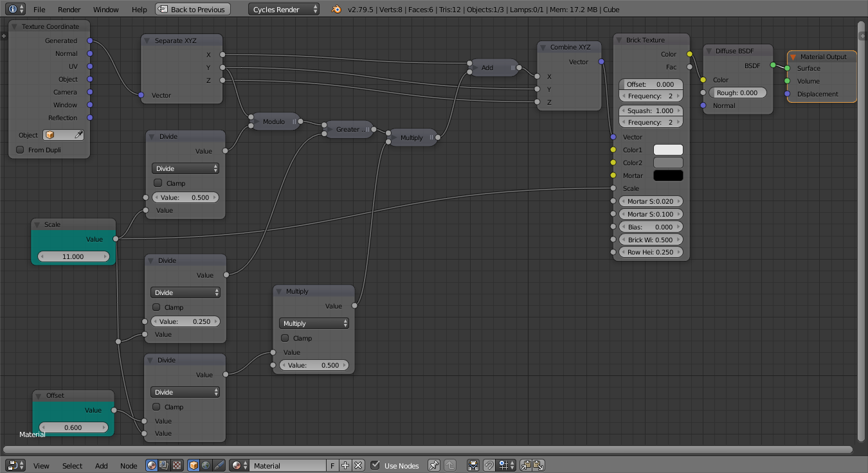Open the node editor Select menu
This screenshot has height=473, width=868.
[72, 465]
